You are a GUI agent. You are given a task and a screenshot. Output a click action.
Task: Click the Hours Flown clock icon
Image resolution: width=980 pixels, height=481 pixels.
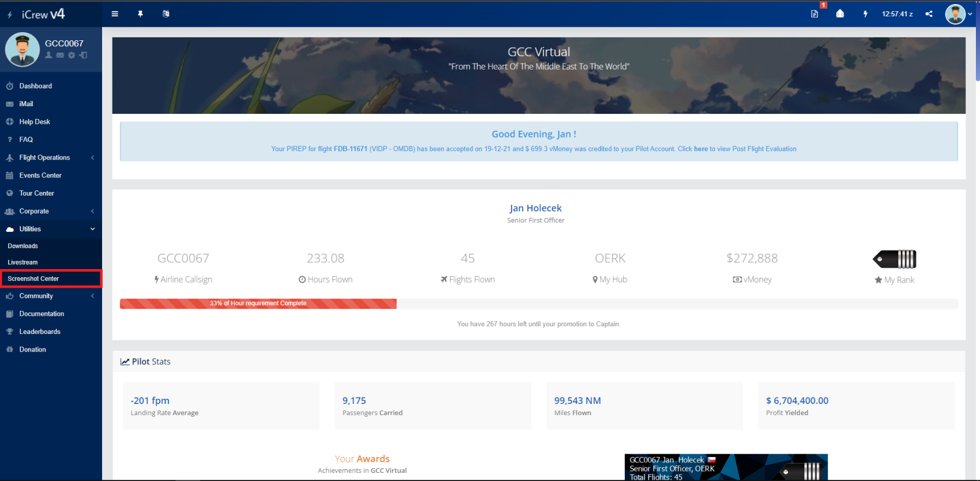302,280
